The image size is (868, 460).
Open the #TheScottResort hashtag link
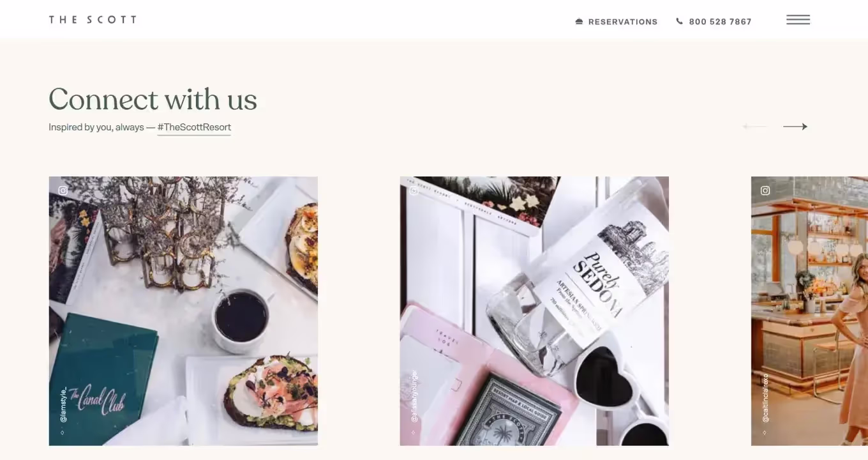pos(194,127)
